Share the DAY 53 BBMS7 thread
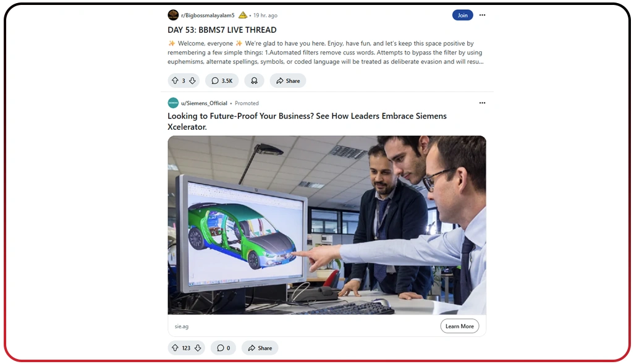The width and height of the screenshot is (634, 364). [288, 80]
